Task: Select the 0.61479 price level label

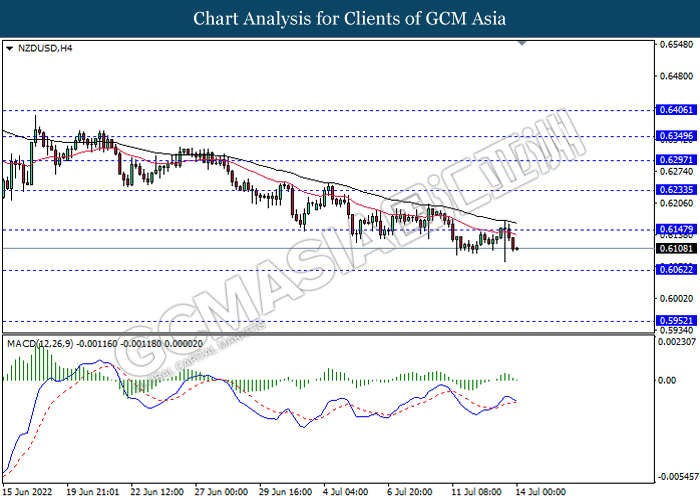Action: (x=676, y=229)
